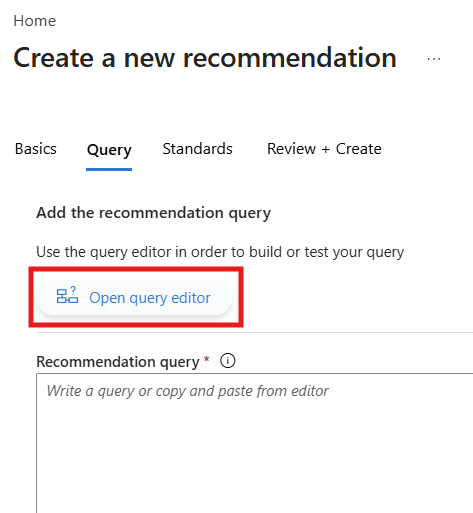Click the words 'Open query editor'
This screenshot has height=513, width=473.
pyautogui.click(x=150, y=298)
